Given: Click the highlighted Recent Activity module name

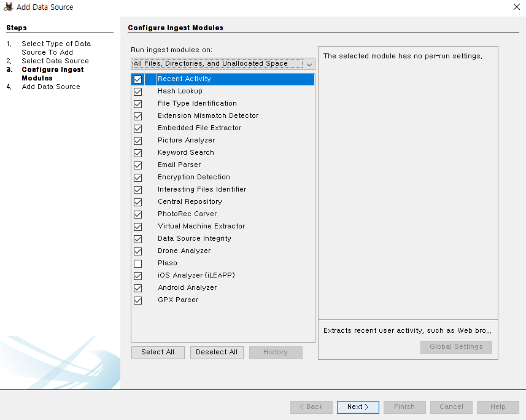Looking at the screenshot, I should (x=184, y=79).
